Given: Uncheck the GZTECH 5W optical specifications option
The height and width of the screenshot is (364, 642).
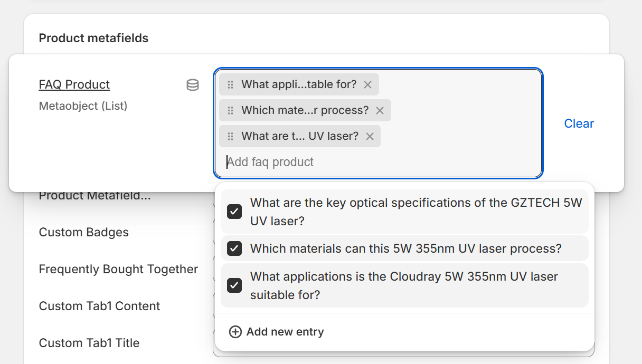Looking at the screenshot, I should pyautogui.click(x=234, y=212).
